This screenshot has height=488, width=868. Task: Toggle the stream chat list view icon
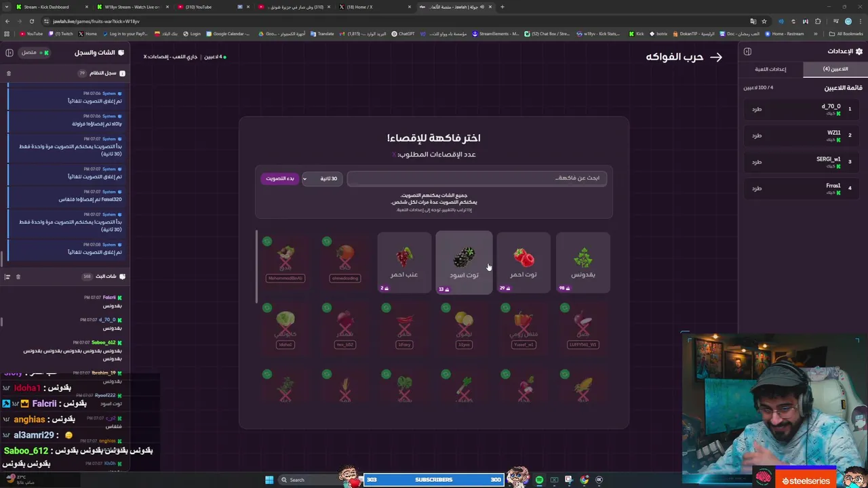click(7, 277)
